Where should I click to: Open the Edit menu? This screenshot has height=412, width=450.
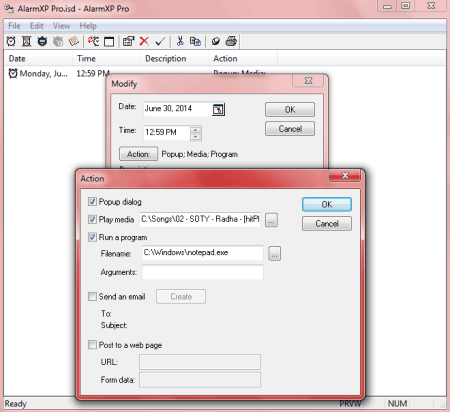tap(37, 26)
